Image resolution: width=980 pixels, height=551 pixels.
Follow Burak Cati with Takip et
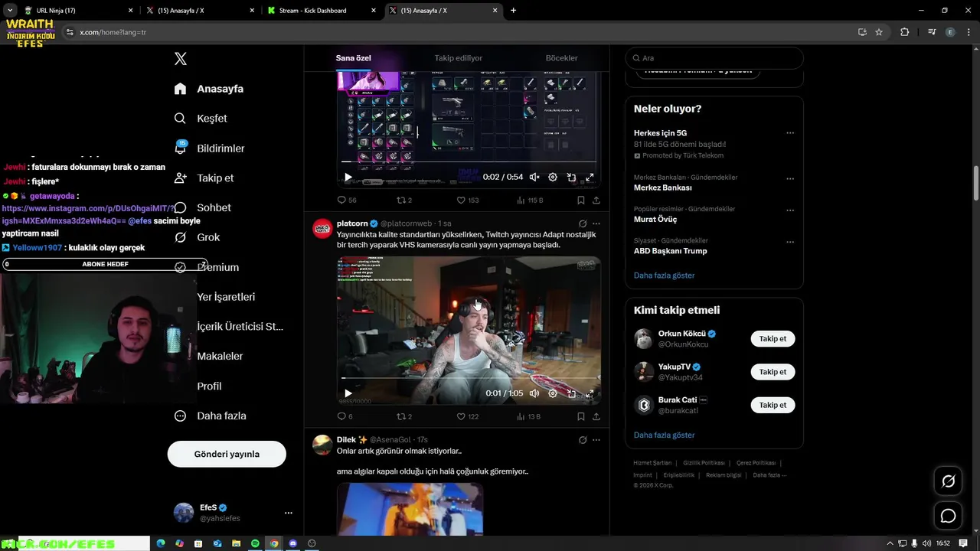(x=773, y=406)
